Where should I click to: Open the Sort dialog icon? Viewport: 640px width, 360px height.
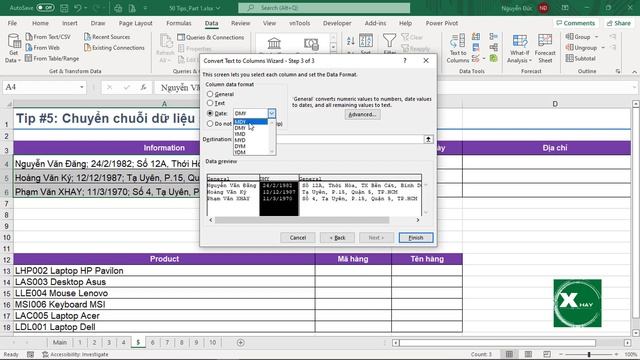366,40
